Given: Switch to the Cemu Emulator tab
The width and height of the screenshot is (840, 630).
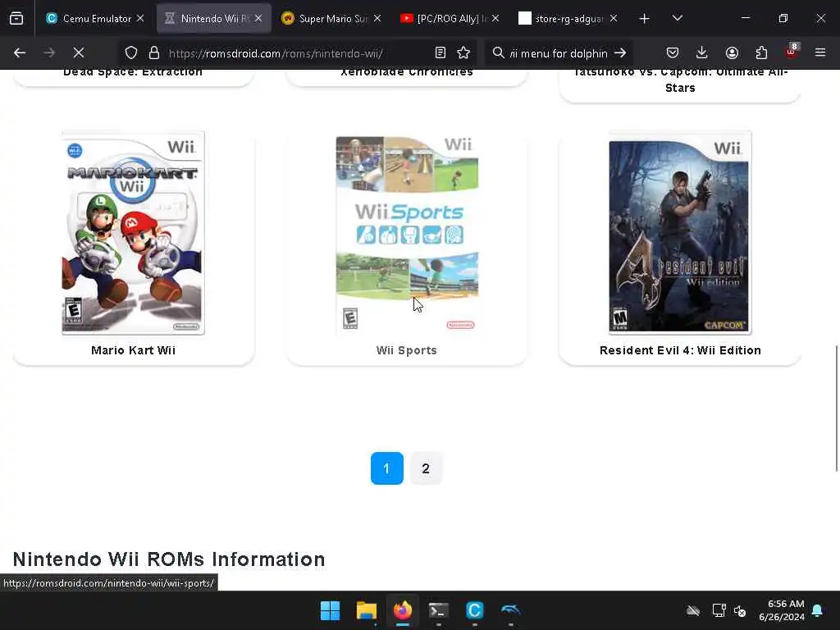Looking at the screenshot, I should pyautogui.click(x=95, y=18).
